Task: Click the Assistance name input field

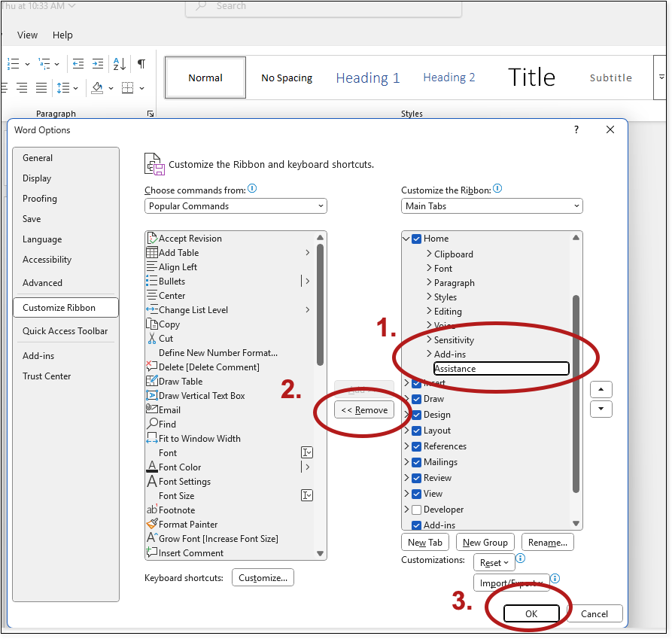Action: click(500, 369)
